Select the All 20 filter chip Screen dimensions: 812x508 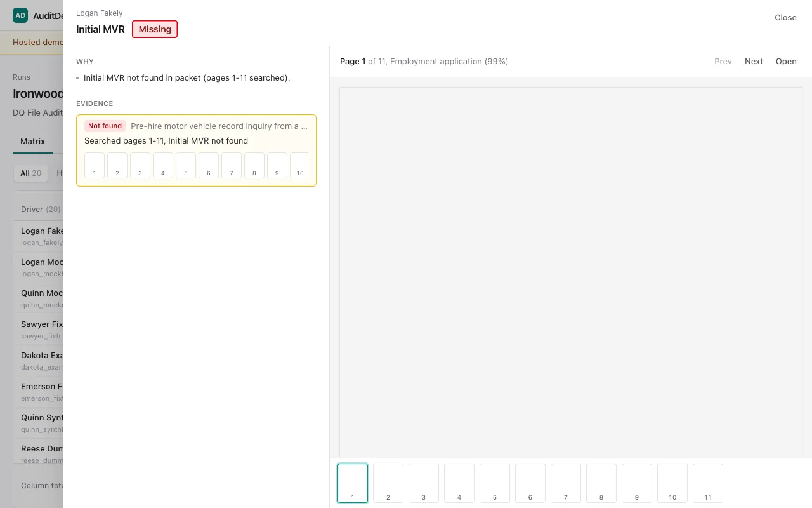pyautogui.click(x=30, y=173)
